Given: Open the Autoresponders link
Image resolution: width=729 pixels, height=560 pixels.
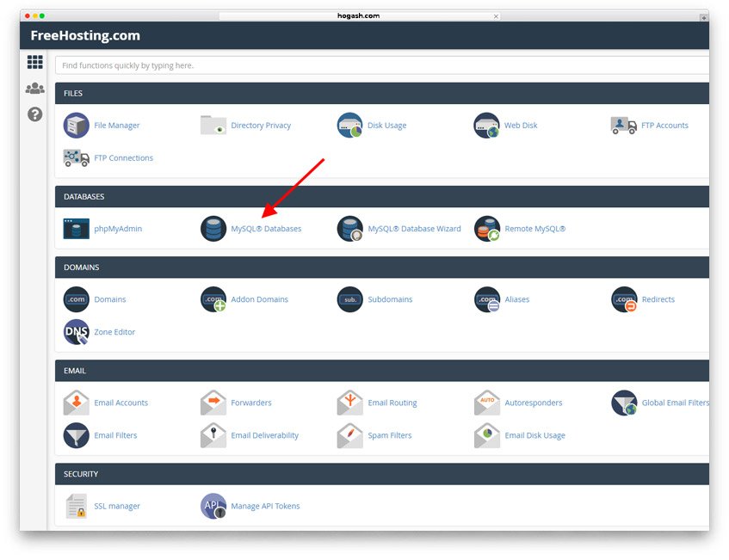Looking at the screenshot, I should click(x=534, y=403).
